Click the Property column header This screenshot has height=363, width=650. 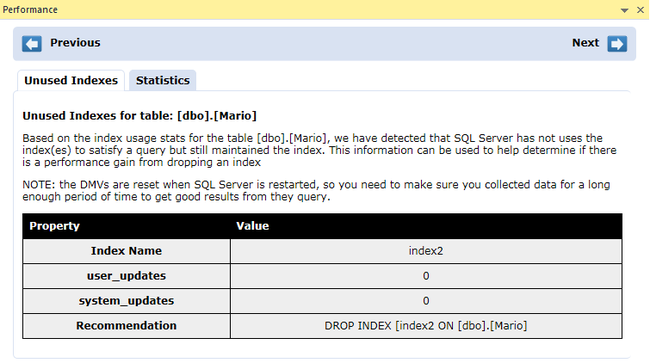(126, 226)
